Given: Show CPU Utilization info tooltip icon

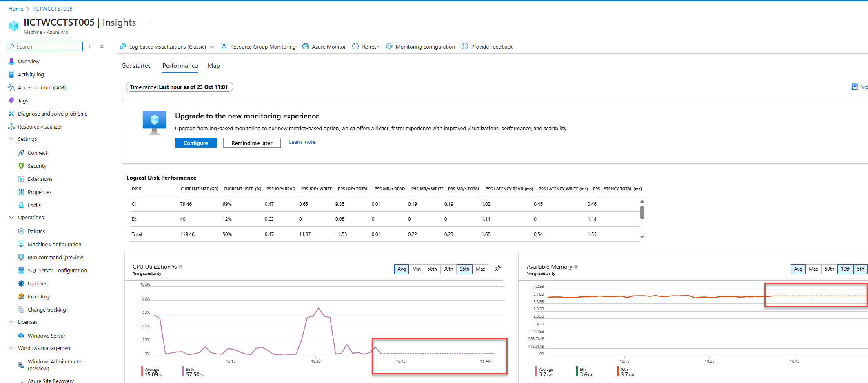Looking at the screenshot, I should (x=181, y=267).
